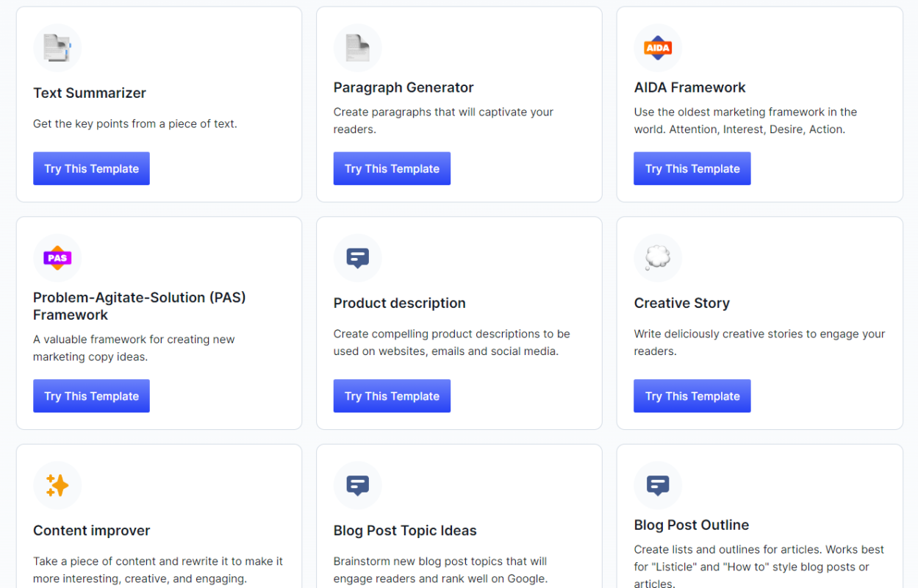
Task: Select the Blog Post Topic Ideas heading
Action: [405, 531]
